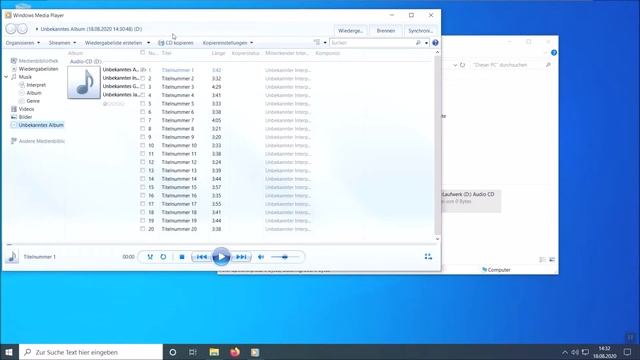The width and height of the screenshot is (640, 360).
Task: Toggle the repeat icon
Action: click(163, 257)
